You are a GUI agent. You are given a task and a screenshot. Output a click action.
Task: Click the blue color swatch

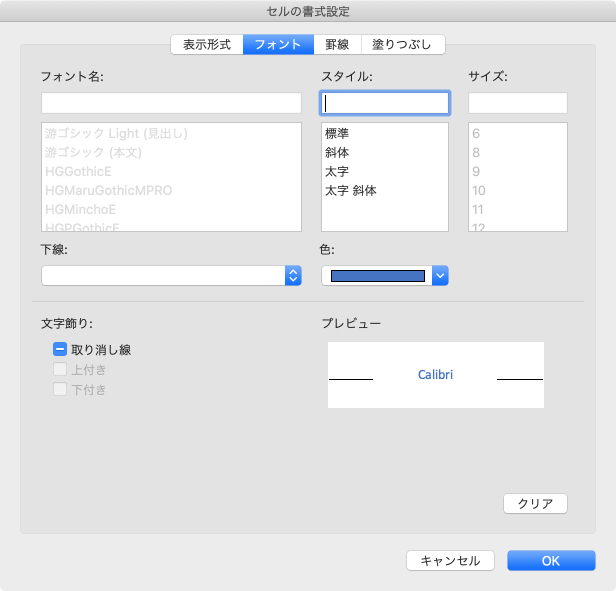coord(377,276)
